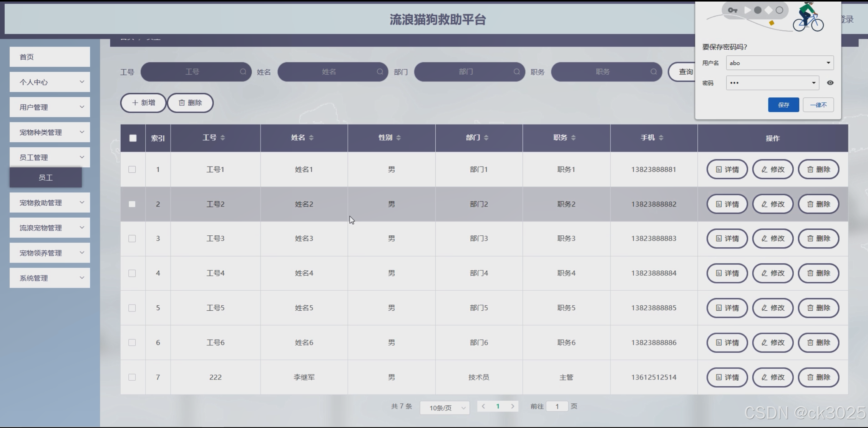Sort by the 性别 column arrows
Viewport: 868px width, 428px height.
tap(398, 138)
